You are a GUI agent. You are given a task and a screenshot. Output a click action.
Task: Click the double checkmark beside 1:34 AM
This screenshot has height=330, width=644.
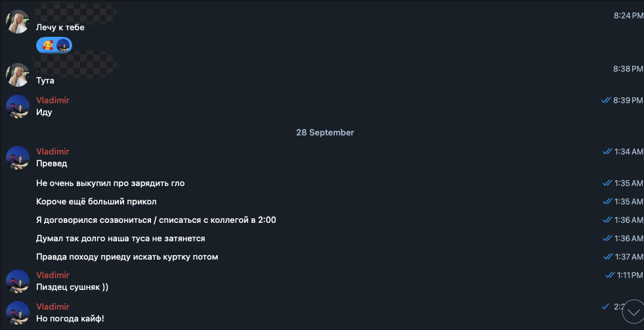(607, 152)
